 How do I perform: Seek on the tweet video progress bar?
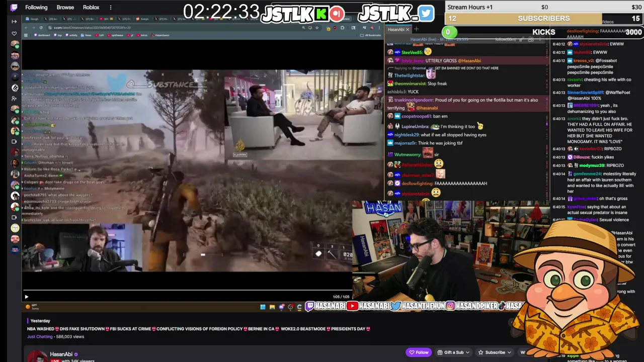pos(187,290)
